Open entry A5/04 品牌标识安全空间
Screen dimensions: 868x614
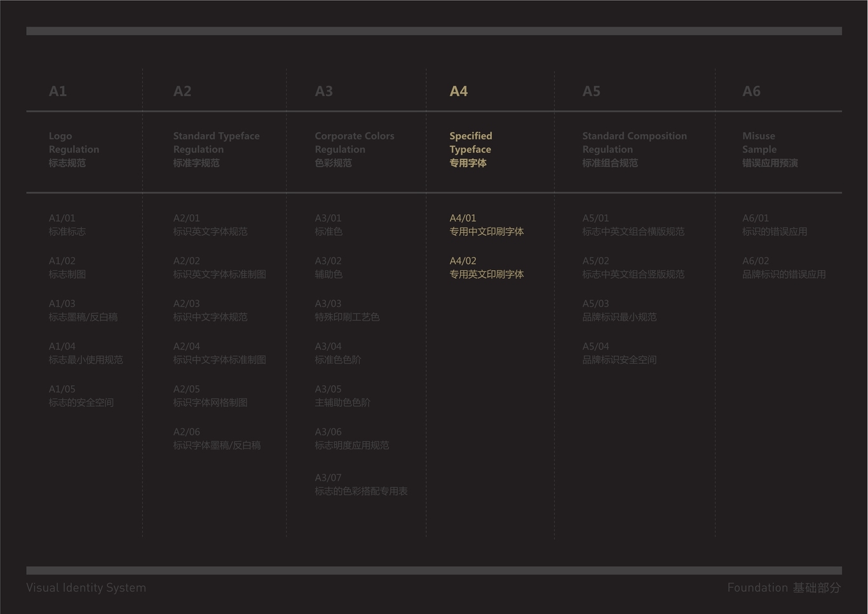tap(620, 353)
